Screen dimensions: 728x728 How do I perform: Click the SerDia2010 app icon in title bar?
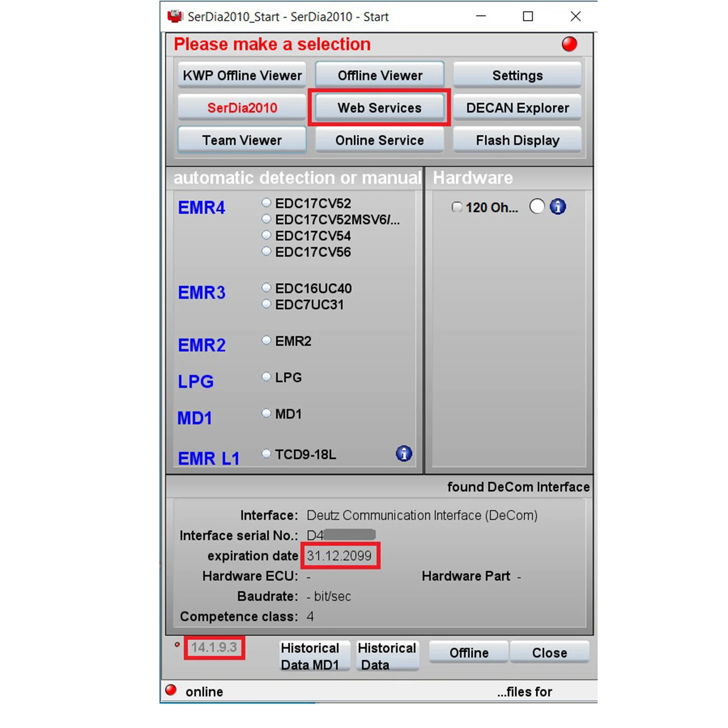174,17
